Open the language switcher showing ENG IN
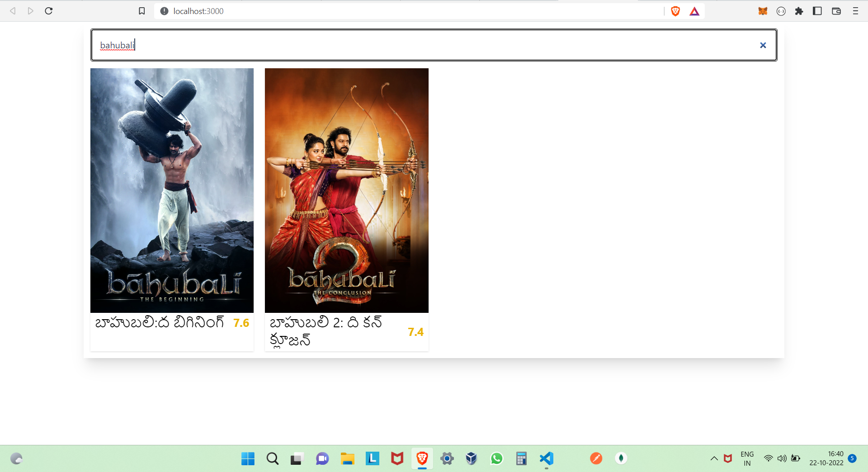868x472 pixels. pyautogui.click(x=747, y=458)
